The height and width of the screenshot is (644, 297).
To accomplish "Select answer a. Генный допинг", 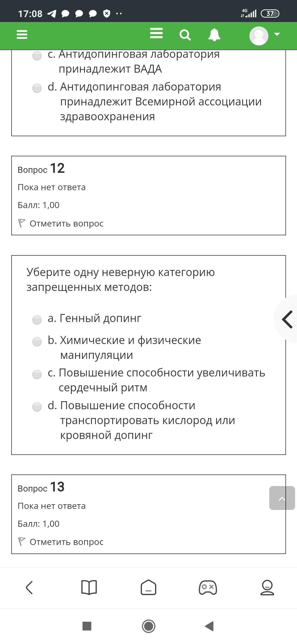I will click(37, 320).
